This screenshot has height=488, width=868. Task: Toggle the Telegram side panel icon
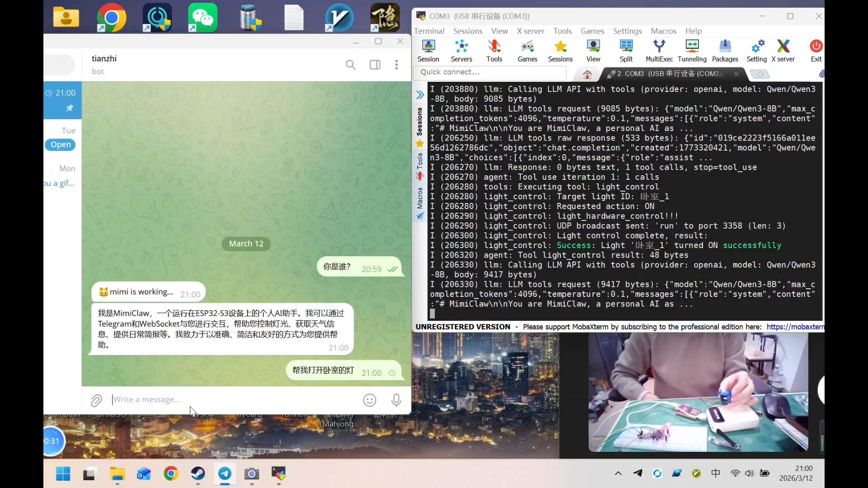pos(375,65)
